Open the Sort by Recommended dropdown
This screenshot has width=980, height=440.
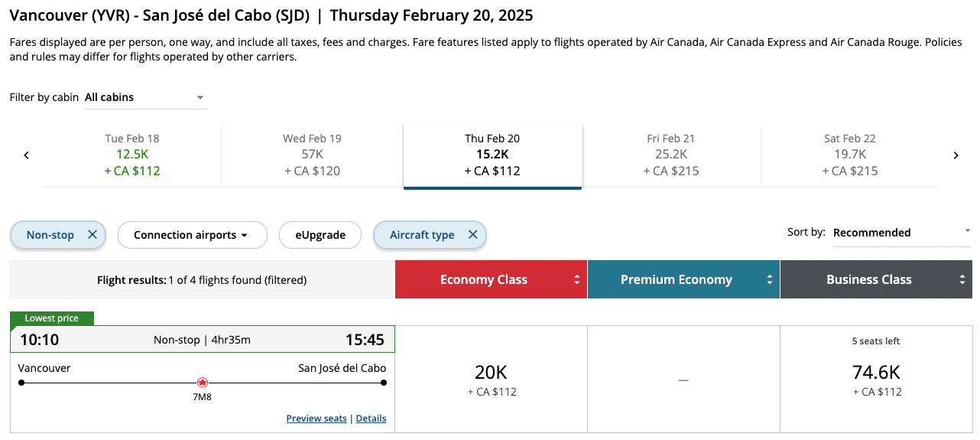tap(901, 232)
